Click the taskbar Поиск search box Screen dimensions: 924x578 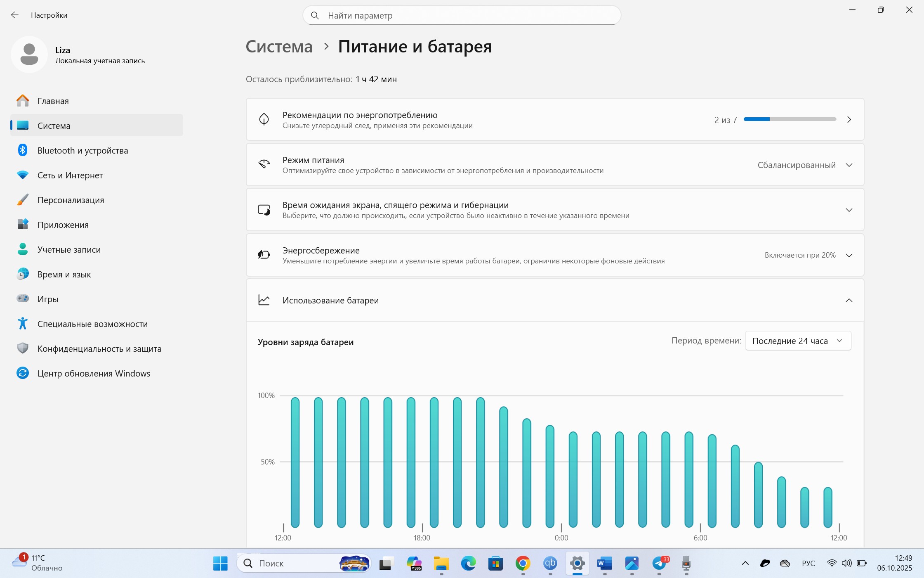(x=304, y=563)
